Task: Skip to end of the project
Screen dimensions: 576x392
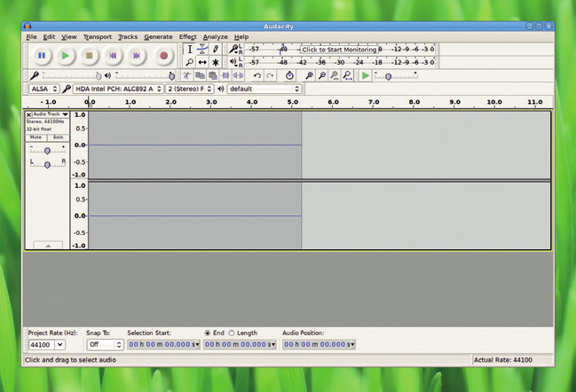Action: coord(137,56)
